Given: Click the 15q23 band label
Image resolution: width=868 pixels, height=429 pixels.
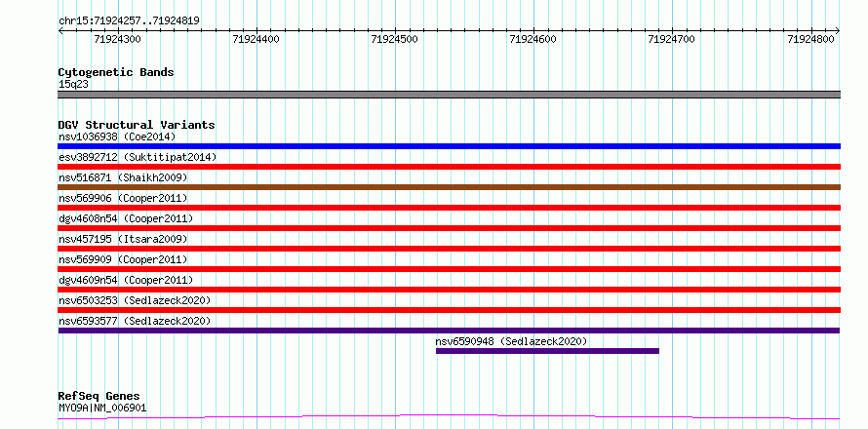Looking at the screenshot, I should tap(73, 85).
